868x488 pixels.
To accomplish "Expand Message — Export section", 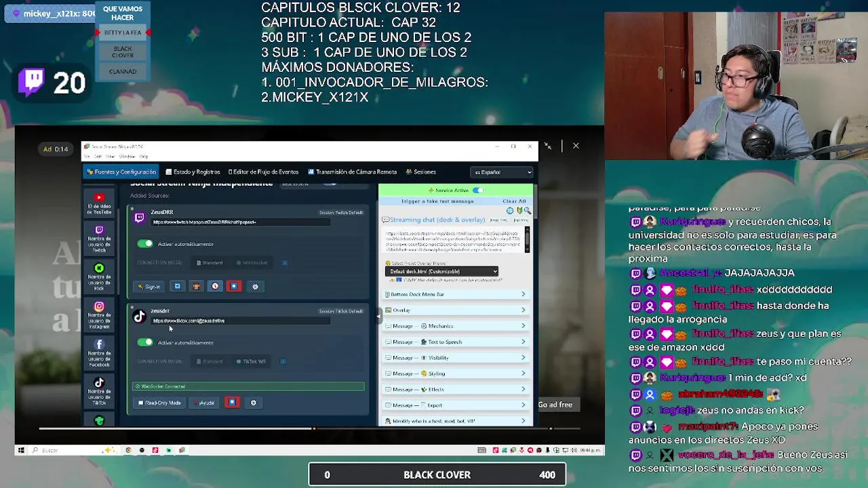I will (456, 405).
